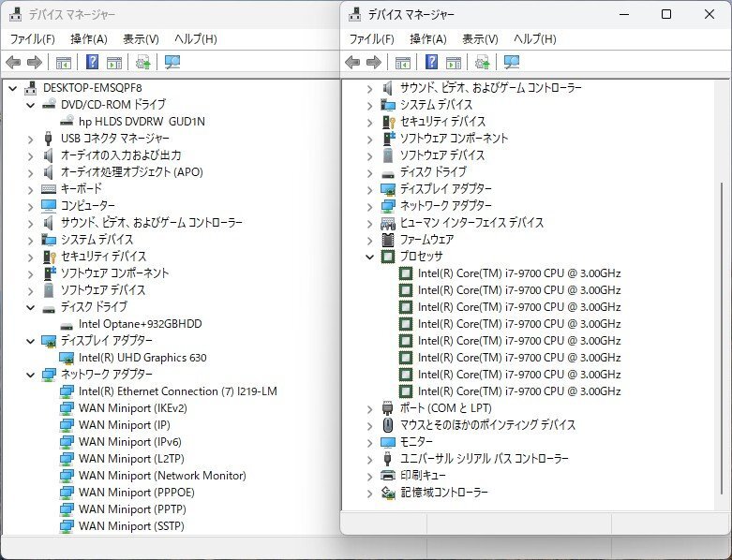732x560 pixels.
Task: Click Back arrow in right Device Manager toolbar
Action: coord(352,62)
